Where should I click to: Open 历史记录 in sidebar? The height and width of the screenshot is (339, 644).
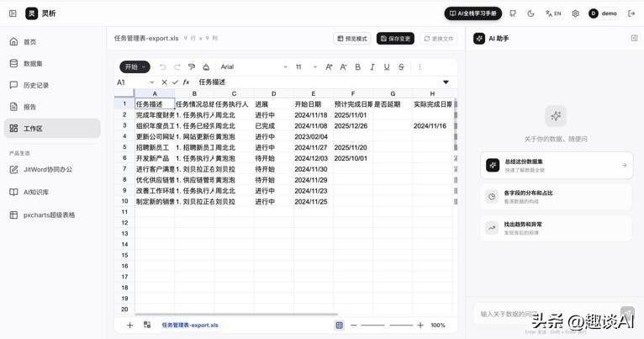tap(52, 85)
